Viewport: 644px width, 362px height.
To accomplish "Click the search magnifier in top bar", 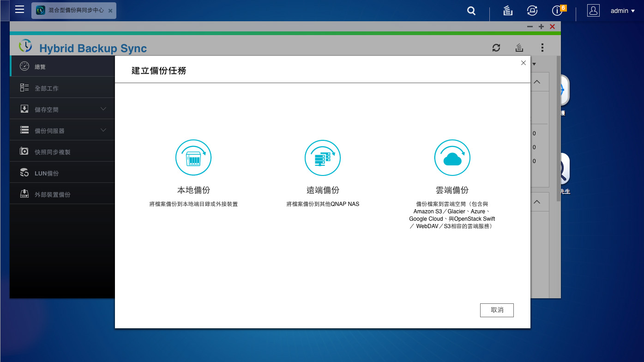I will (471, 11).
